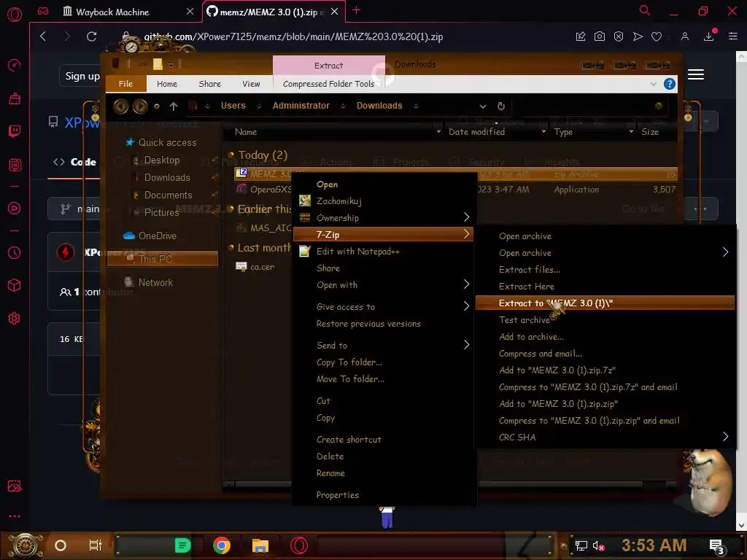The height and width of the screenshot is (560, 747).
Task: Open the Settings gear in Opera sidebar
Action: click(x=15, y=318)
